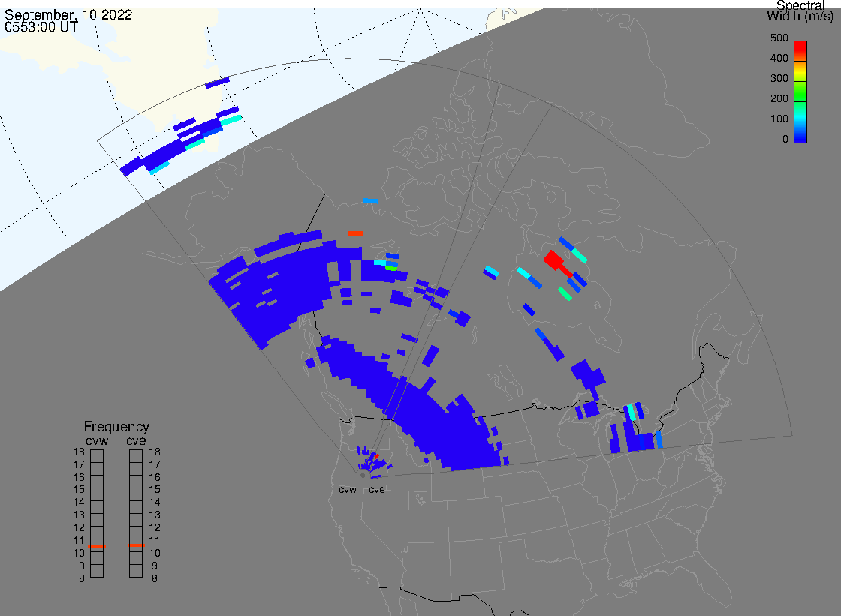Click the "cve" radar label on the map
Image resolution: width=841 pixels, height=616 pixels.
[376, 489]
